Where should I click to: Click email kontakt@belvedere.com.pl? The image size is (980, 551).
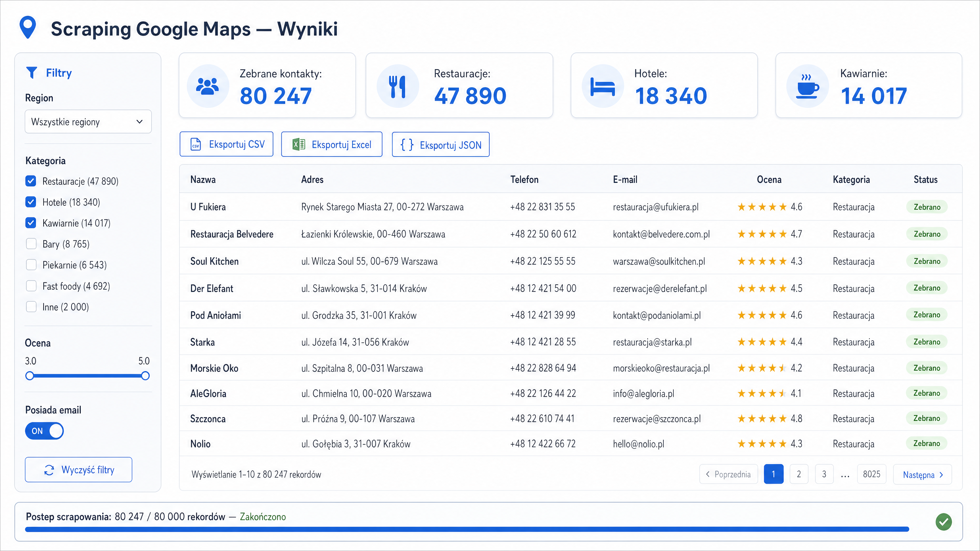(661, 234)
